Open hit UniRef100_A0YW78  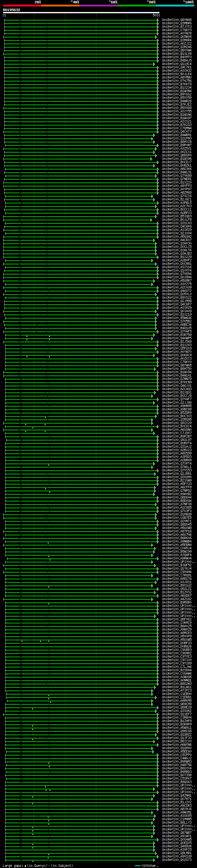click(177, 33)
